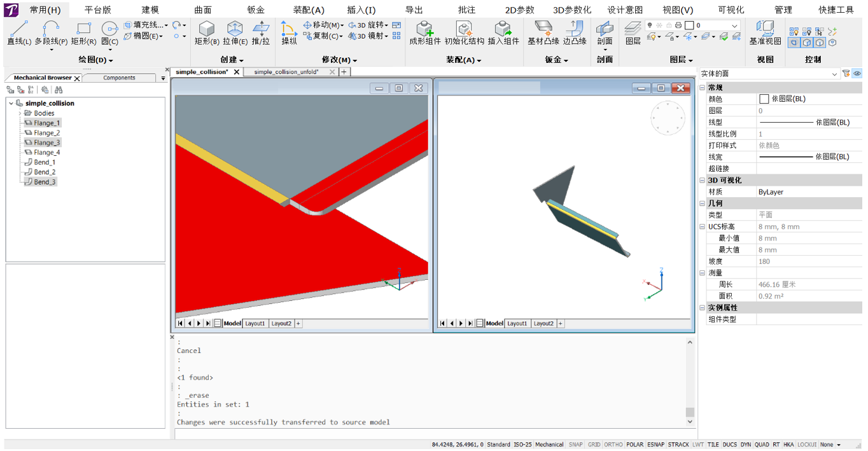Open the 建模 ribbon tab
868x451 pixels.
(x=150, y=10)
